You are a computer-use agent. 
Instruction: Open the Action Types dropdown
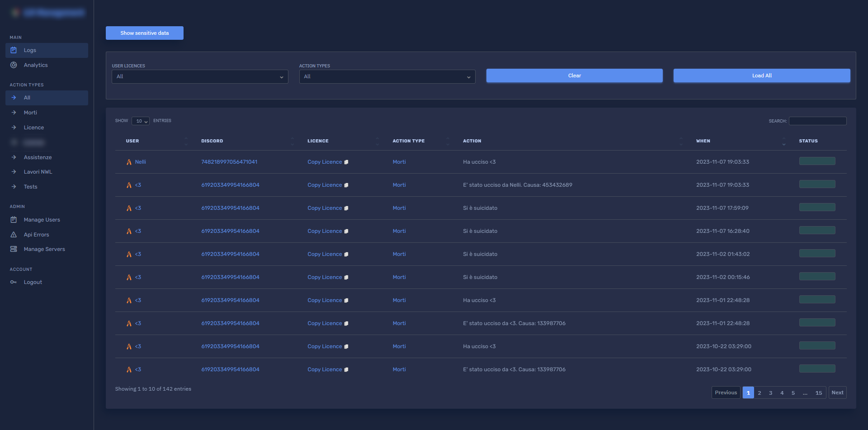[387, 77]
